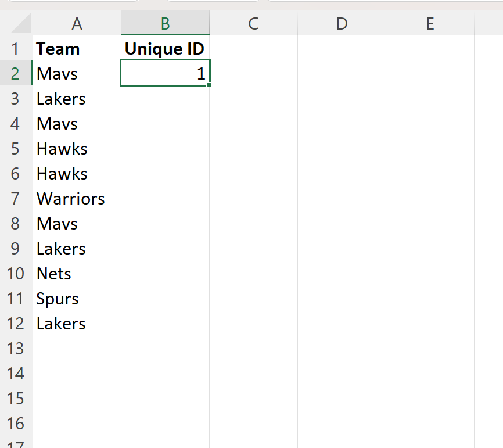Select row 16 header
The width and height of the screenshot is (503, 448).
point(16,423)
